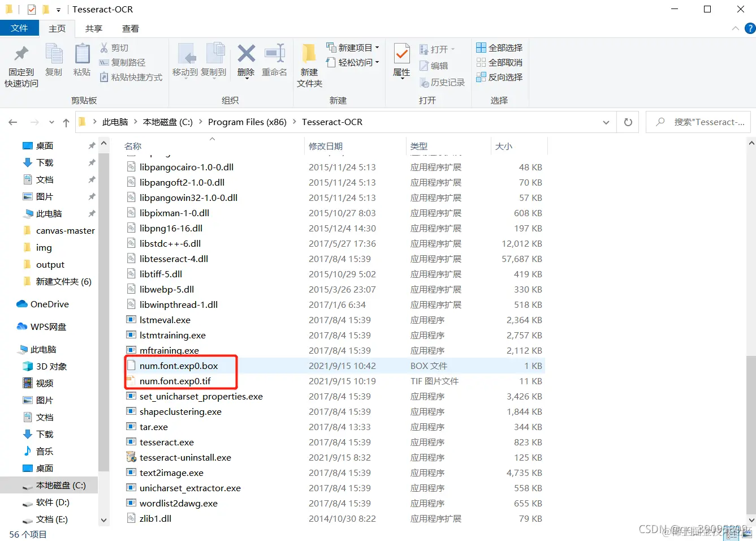Open the Move to (移动到) menu

[185, 60]
